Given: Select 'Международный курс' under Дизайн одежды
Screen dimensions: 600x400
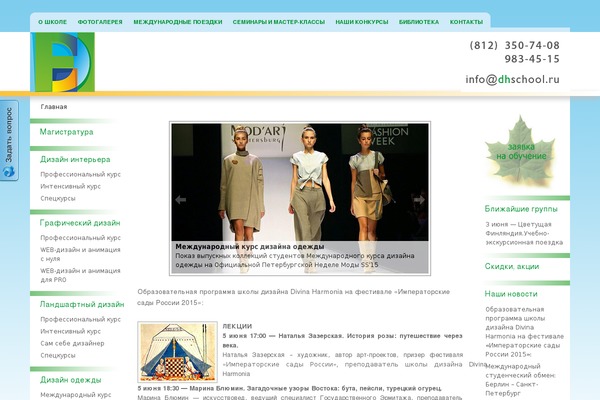Looking at the screenshot, I should 76,395.
